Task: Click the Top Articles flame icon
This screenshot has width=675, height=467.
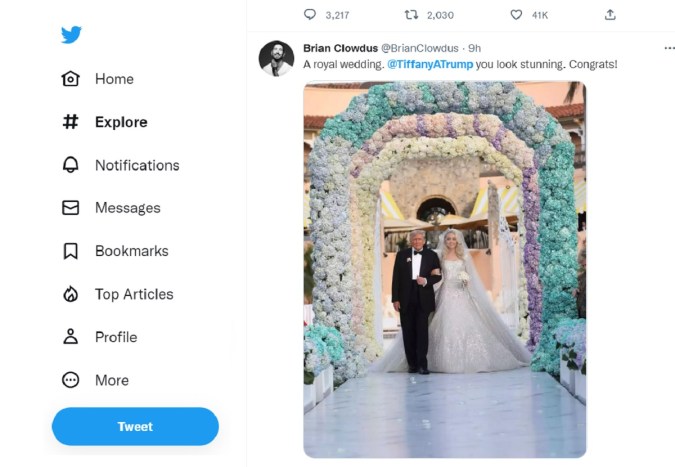Action: pos(70,294)
